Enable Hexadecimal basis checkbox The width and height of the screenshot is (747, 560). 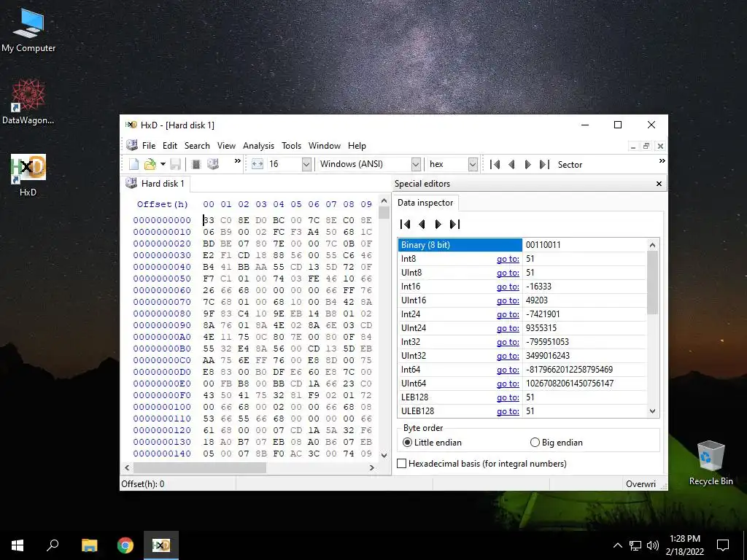(402, 463)
